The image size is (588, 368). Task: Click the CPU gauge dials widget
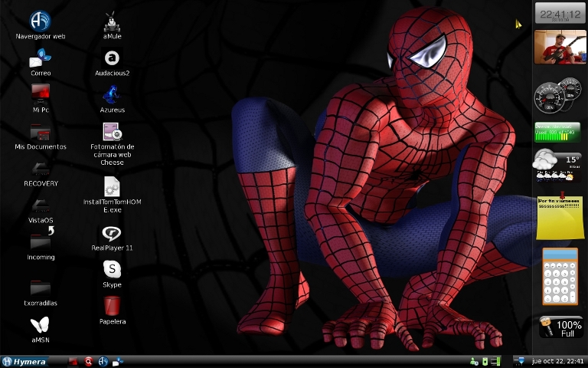557,95
